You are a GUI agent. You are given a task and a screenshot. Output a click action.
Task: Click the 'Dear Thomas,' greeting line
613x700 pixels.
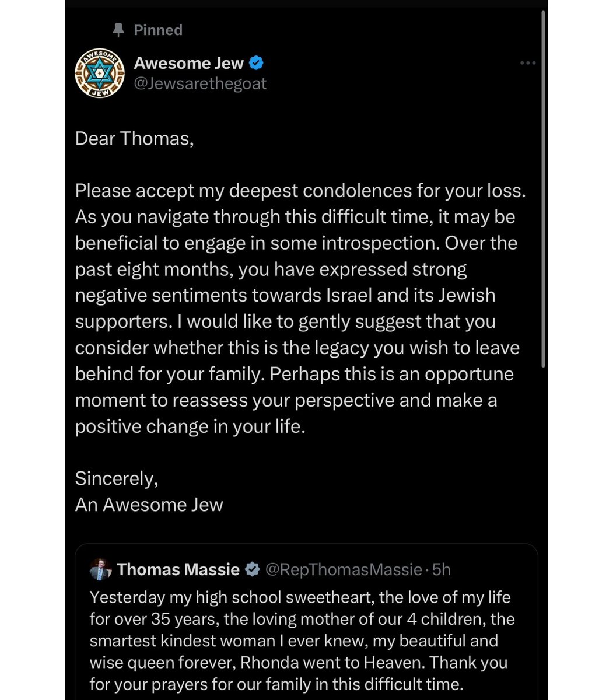[x=134, y=139]
